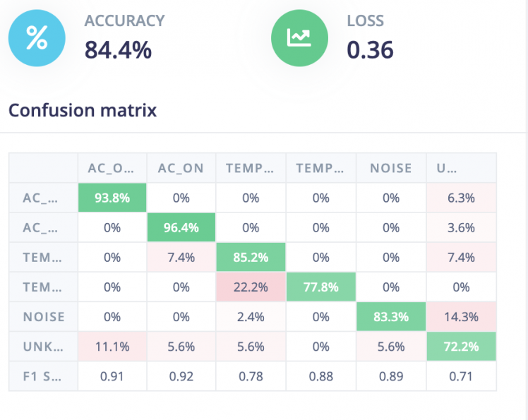
Task: Click the blue percent accuracy icon
Action: (37, 37)
